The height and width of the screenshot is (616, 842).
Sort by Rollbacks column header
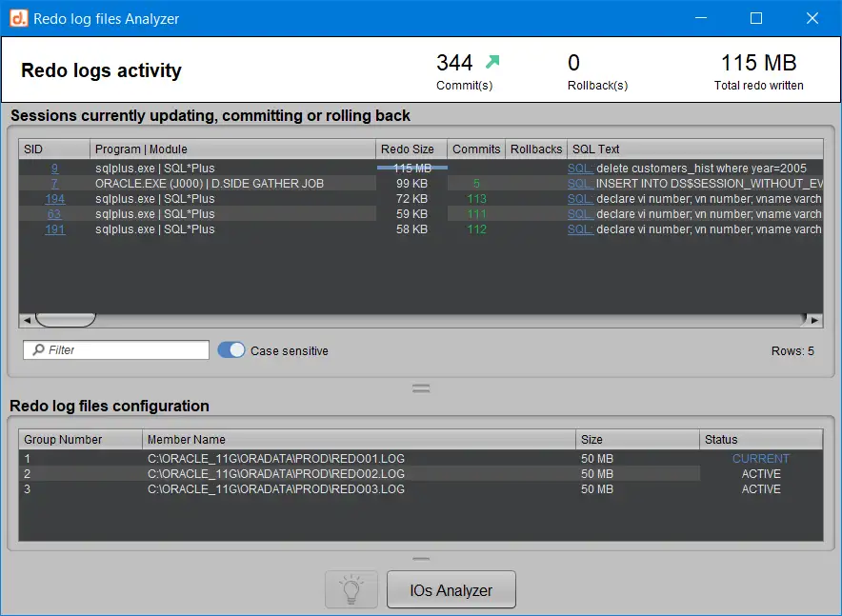(536, 149)
